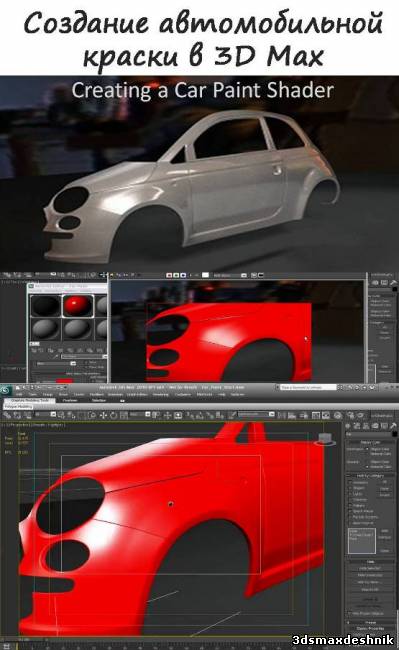
Task: Toggle the Lights checkbox in Hide by Category
Action: point(350,494)
